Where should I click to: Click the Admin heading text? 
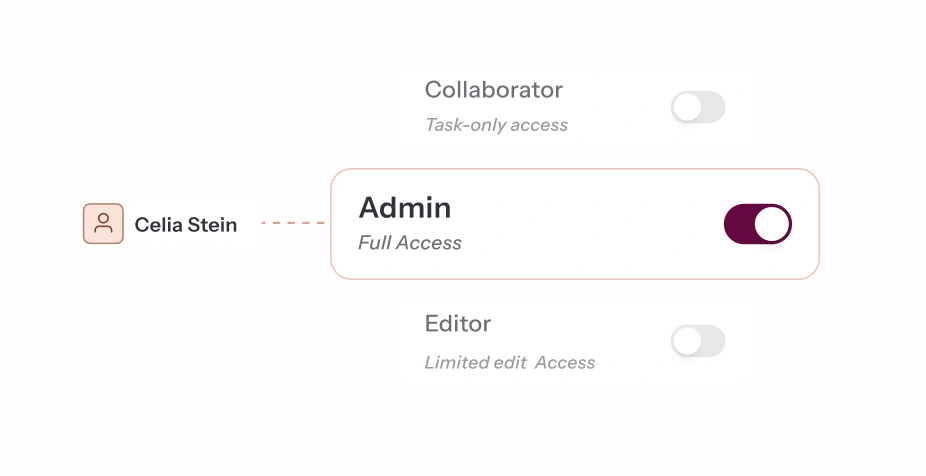click(x=405, y=208)
